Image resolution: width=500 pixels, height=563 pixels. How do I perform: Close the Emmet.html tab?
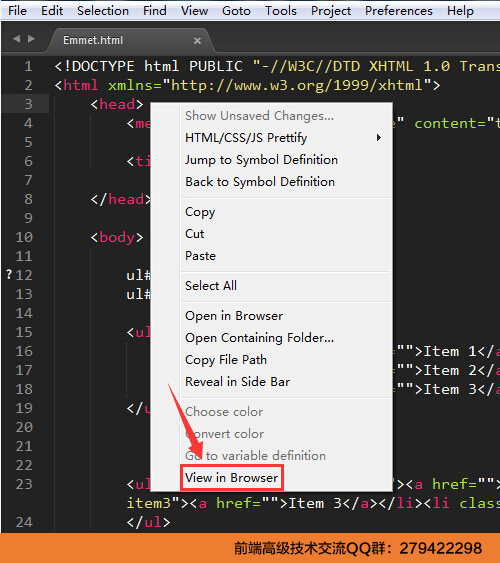197,41
